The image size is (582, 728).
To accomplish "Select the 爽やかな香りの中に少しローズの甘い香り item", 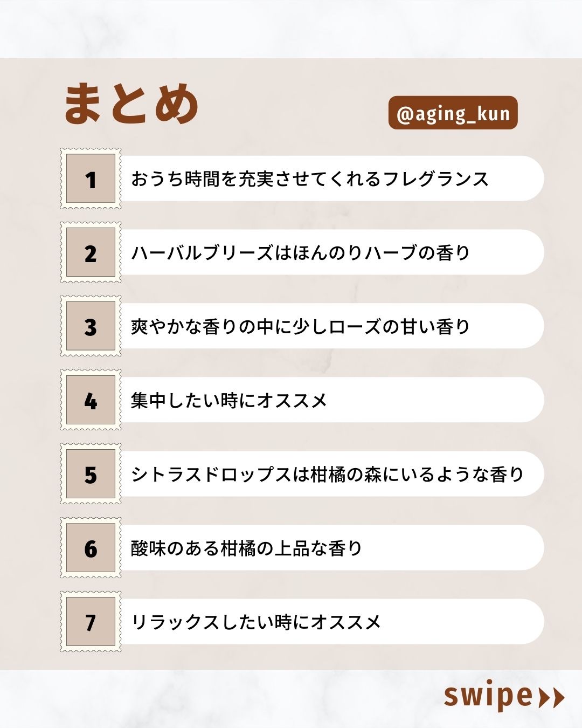I will 301,327.
